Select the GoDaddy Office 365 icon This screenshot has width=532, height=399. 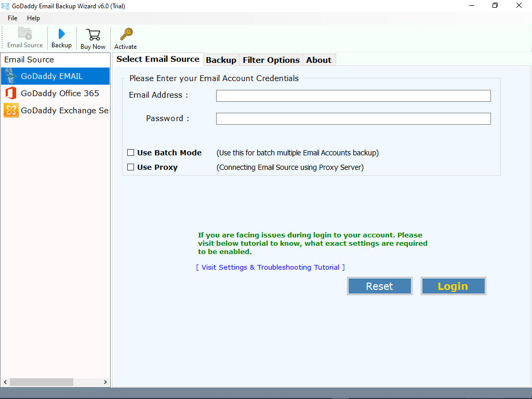pos(11,93)
